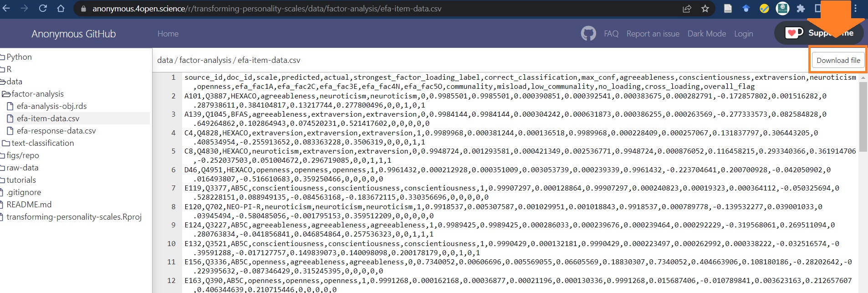Click the Report an issue link
The height and width of the screenshot is (293, 868).
coord(653,34)
